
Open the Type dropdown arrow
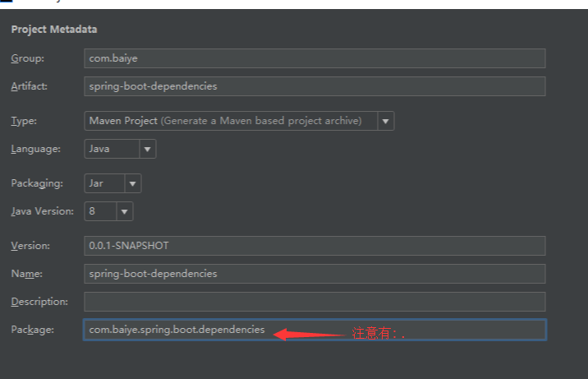tap(385, 121)
